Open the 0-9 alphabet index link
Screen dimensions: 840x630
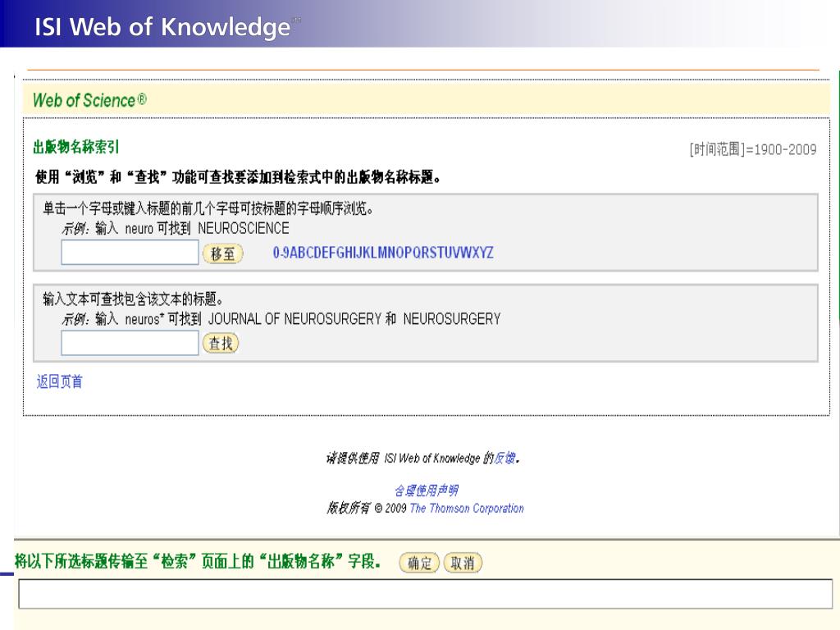tap(281, 253)
